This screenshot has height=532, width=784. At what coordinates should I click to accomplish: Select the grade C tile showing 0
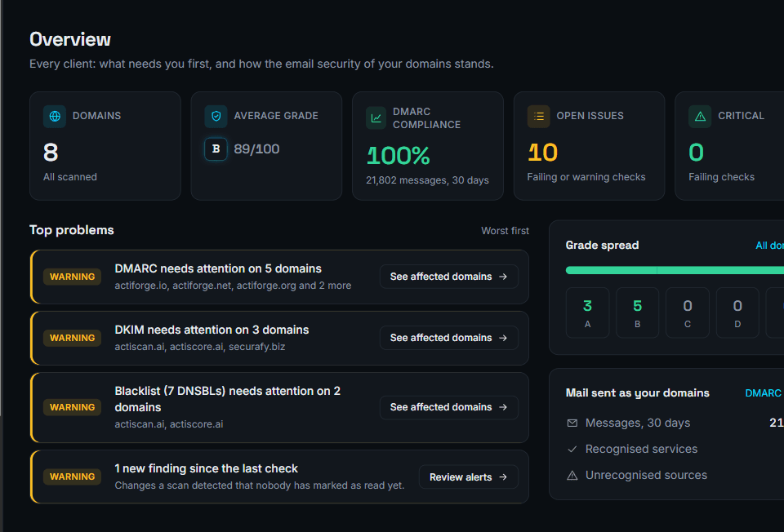click(688, 313)
